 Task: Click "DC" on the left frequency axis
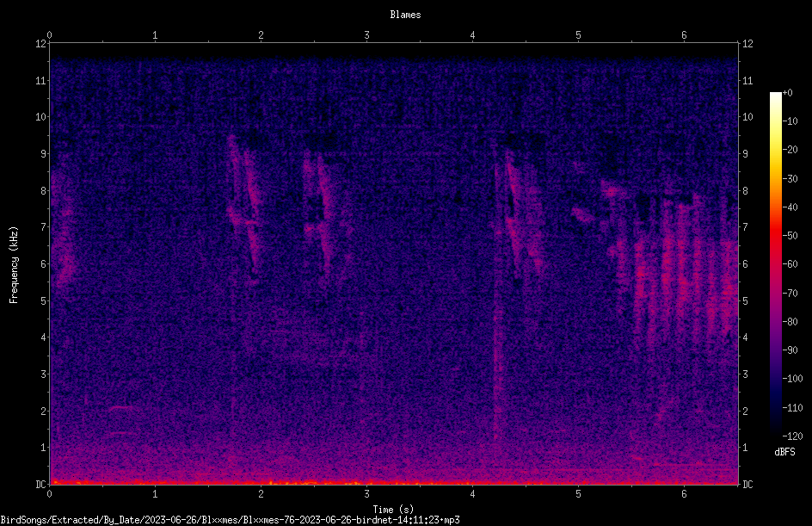pos(41,485)
